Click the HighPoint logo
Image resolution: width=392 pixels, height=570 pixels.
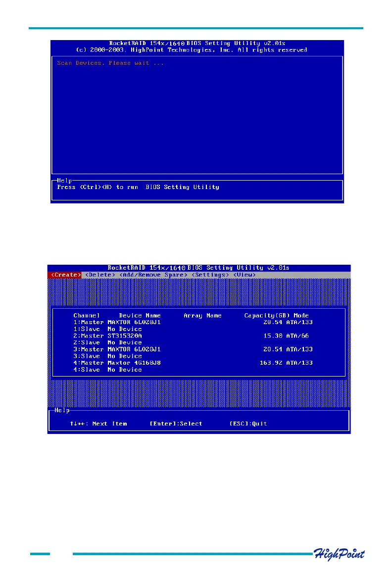[x=339, y=554]
